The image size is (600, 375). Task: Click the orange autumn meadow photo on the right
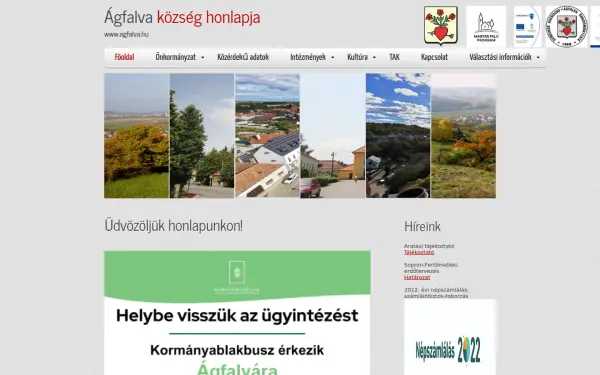pos(463,136)
